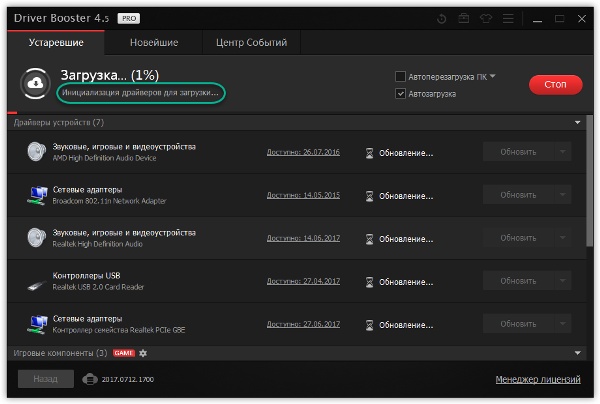Click hourglass icon in AMD audio row
This screenshot has width=600, height=404.
(369, 153)
